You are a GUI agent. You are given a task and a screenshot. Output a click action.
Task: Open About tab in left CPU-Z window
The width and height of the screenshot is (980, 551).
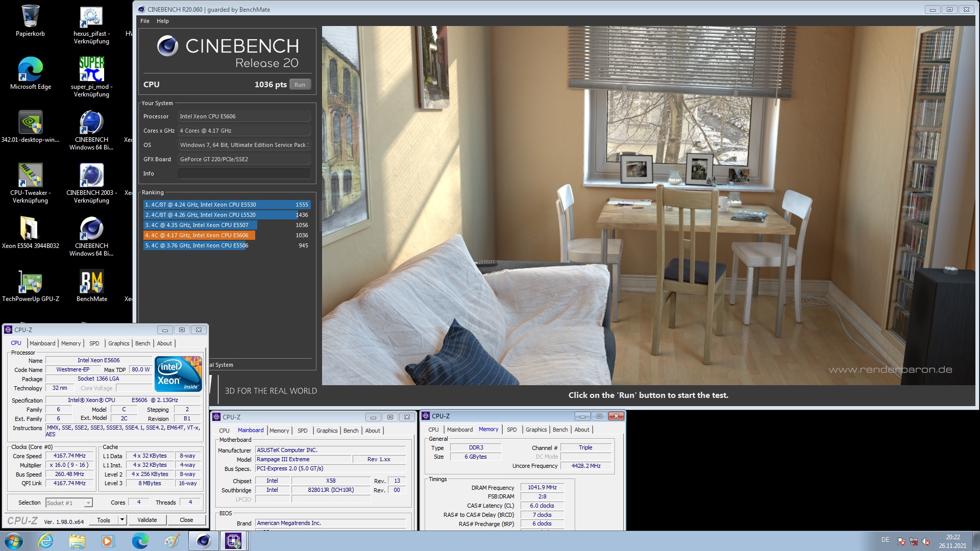[x=164, y=343]
